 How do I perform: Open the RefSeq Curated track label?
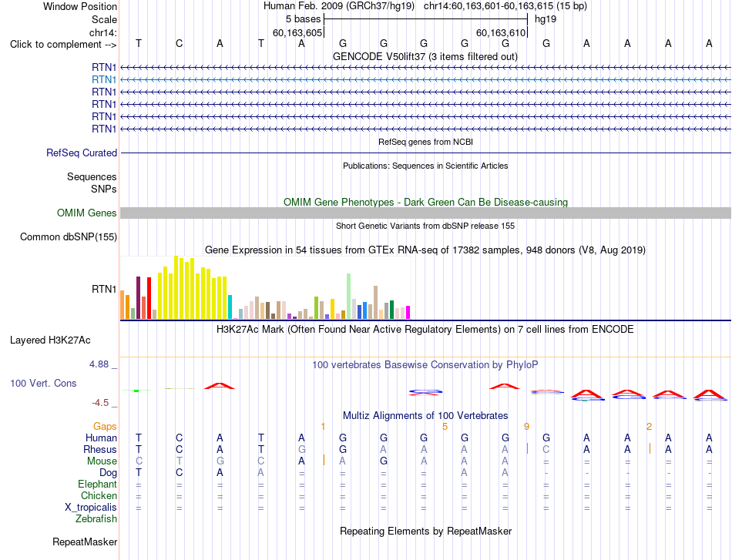pos(82,153)
